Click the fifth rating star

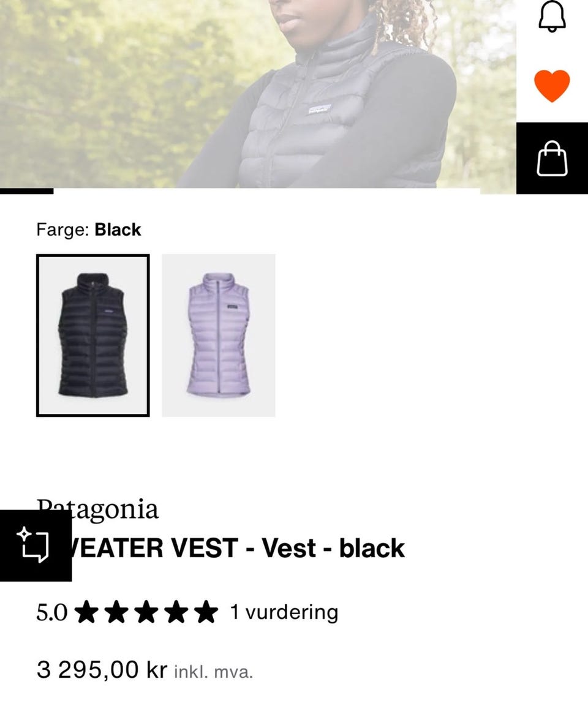coord(206,612)
